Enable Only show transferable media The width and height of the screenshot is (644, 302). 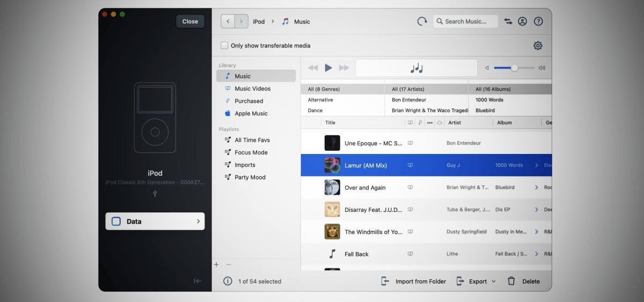click(224, 46)
